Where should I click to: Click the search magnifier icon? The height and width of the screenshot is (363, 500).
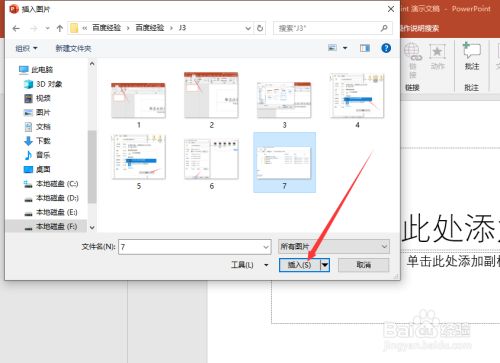pos(384,28)
